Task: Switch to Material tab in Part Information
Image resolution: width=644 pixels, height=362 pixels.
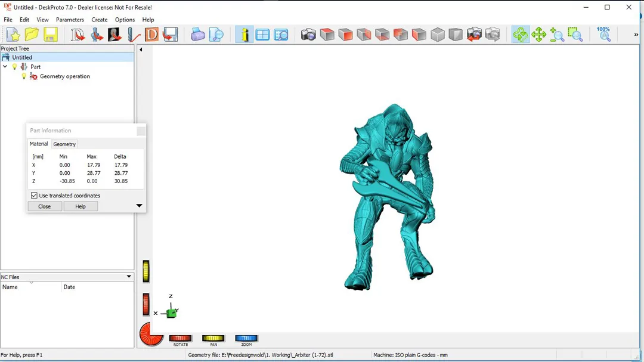Action: point(39,144)
